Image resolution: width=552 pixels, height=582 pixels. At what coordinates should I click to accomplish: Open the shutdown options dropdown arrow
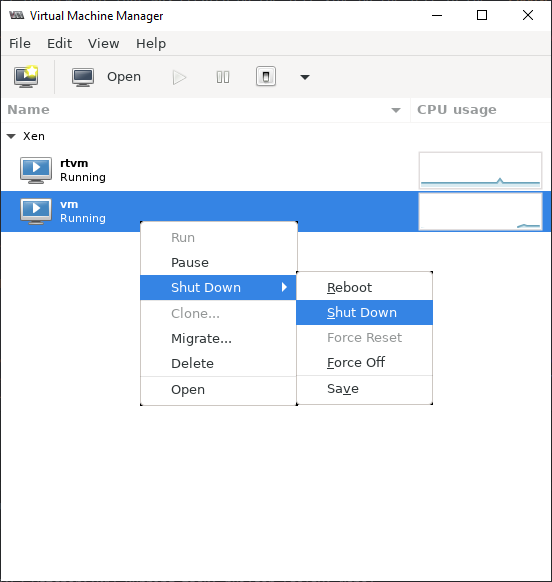[305, 77]
